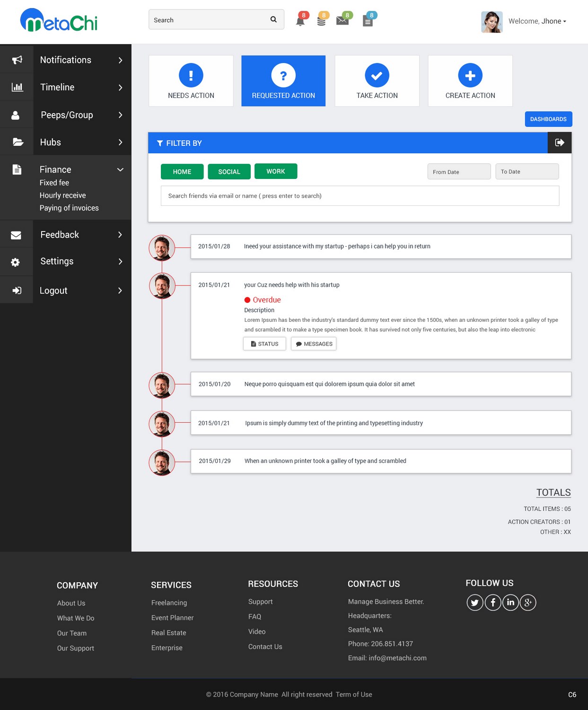
Task: Click the top Search box
Action: (216, 19)
